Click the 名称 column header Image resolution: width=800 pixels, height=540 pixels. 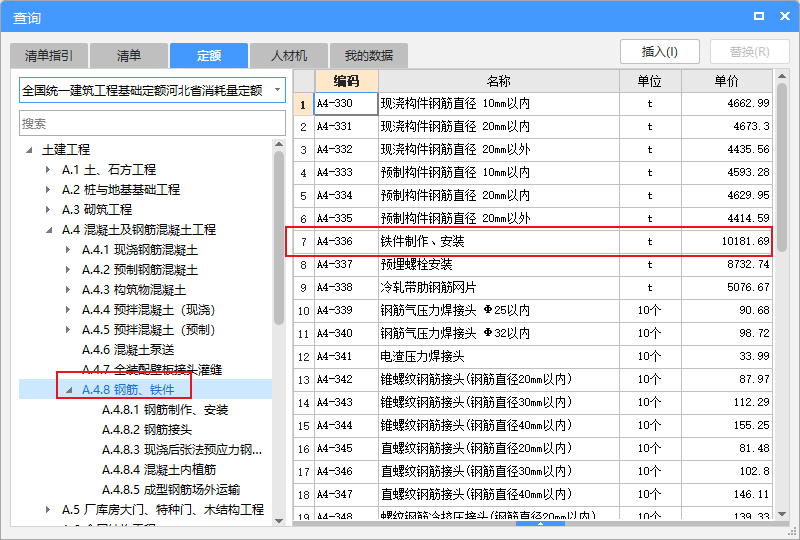point(498,81)
